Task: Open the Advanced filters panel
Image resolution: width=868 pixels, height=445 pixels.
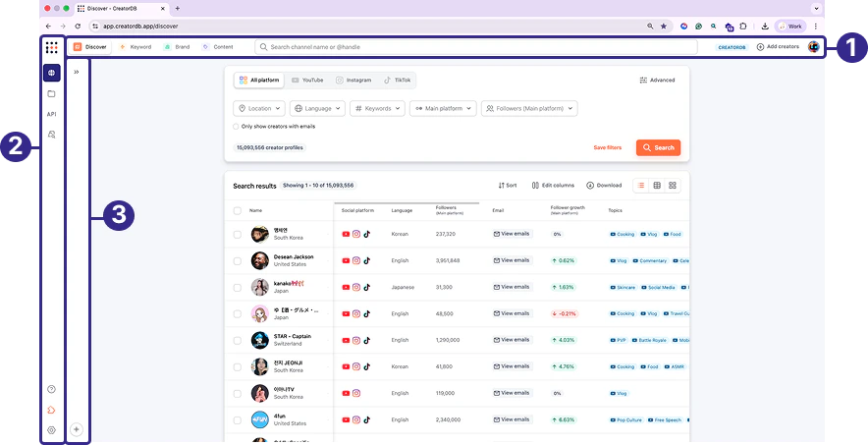Action: tap(657, 80)
